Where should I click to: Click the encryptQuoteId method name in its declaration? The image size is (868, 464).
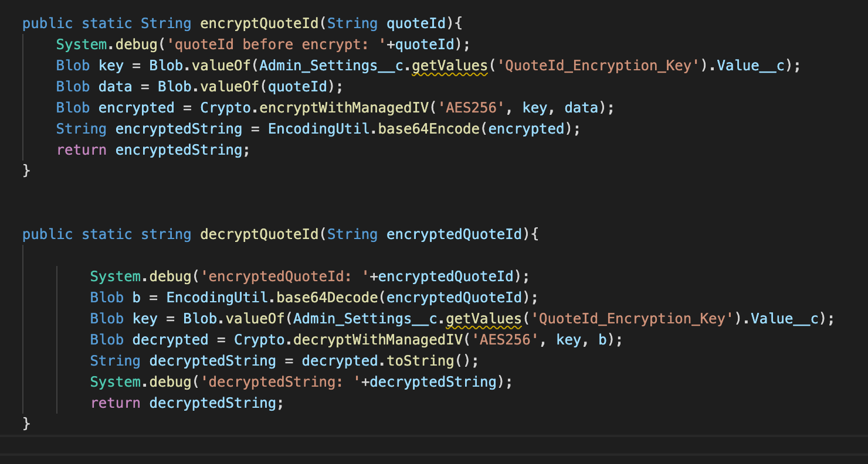pyautogui.click(x=260, y=23)
